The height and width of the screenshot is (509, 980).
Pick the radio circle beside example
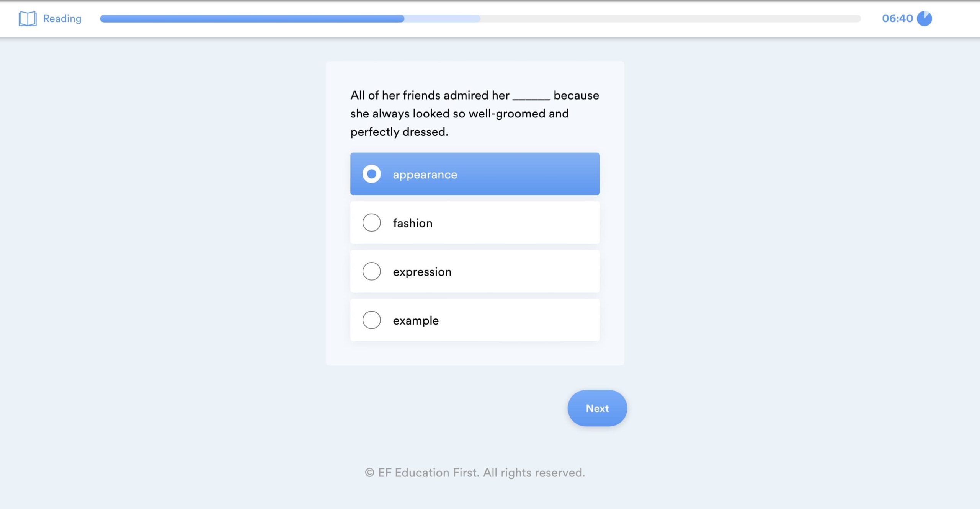pyautogui.click(x=371, y=320)
